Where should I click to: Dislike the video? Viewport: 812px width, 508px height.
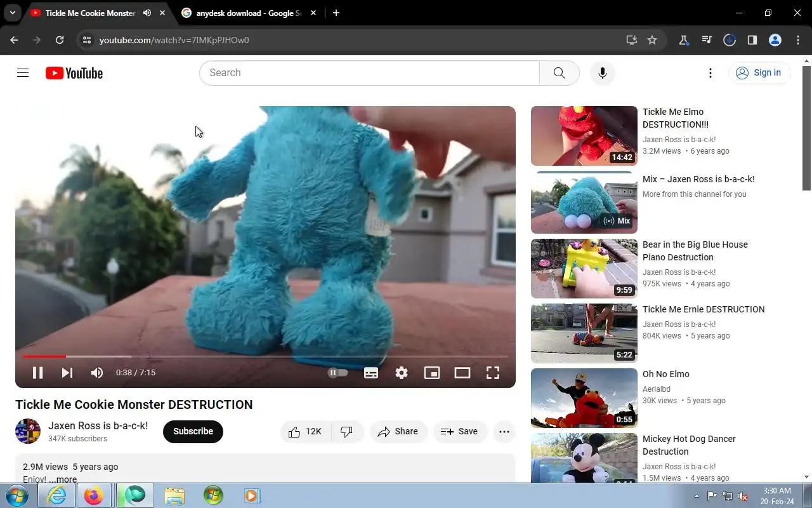point(347,432)
